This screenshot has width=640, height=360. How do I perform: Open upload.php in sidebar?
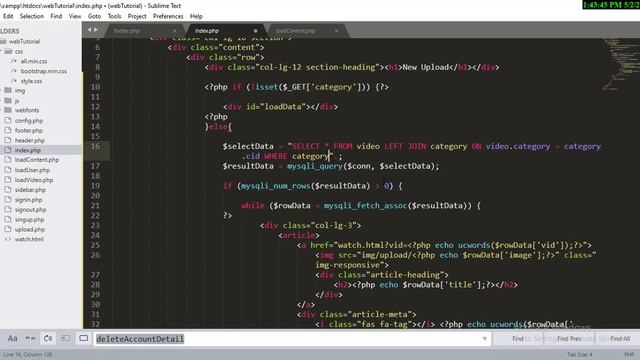(30, 229)
